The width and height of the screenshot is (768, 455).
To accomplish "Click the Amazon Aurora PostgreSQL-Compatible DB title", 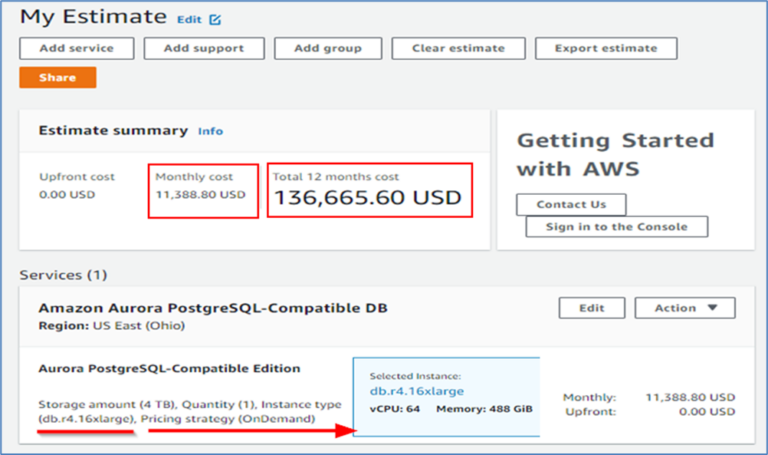I will coord(212,307).
